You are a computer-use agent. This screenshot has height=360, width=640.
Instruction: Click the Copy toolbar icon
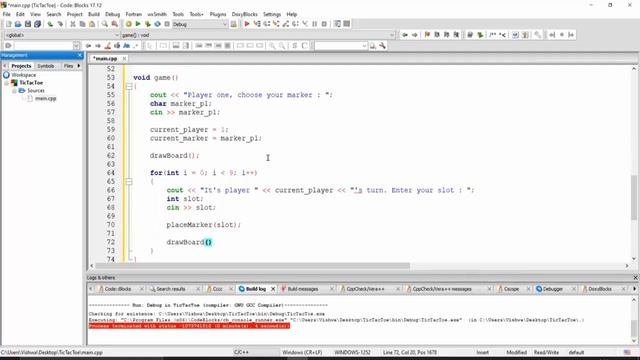point(82,24)
